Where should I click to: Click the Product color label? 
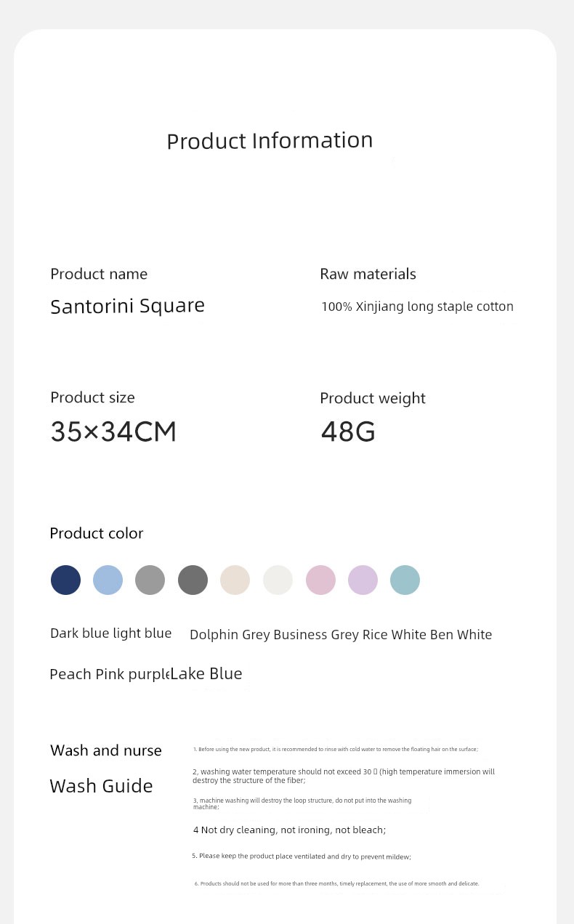coord(96,533)
